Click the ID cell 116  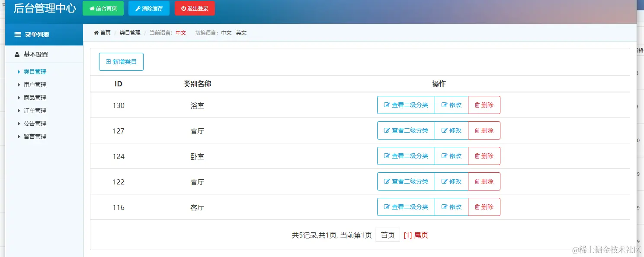coord(119,207)
